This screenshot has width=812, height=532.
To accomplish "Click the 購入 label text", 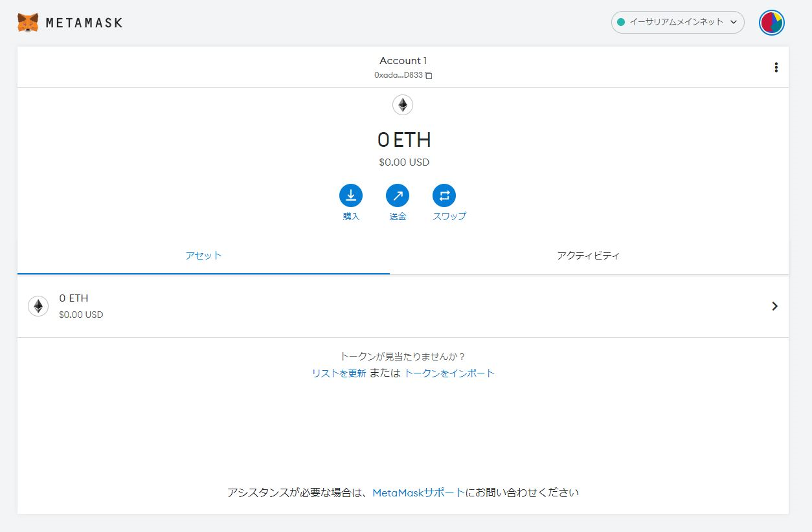I will 351,217.
